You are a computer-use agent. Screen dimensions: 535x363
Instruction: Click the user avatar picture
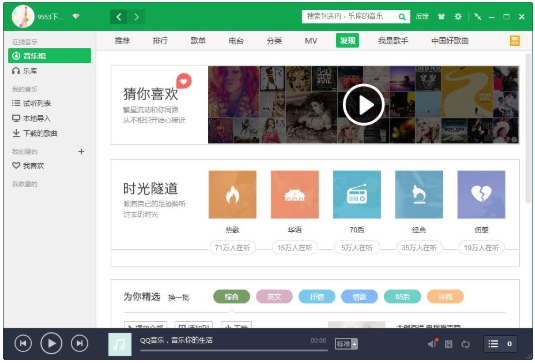point(23,16)
